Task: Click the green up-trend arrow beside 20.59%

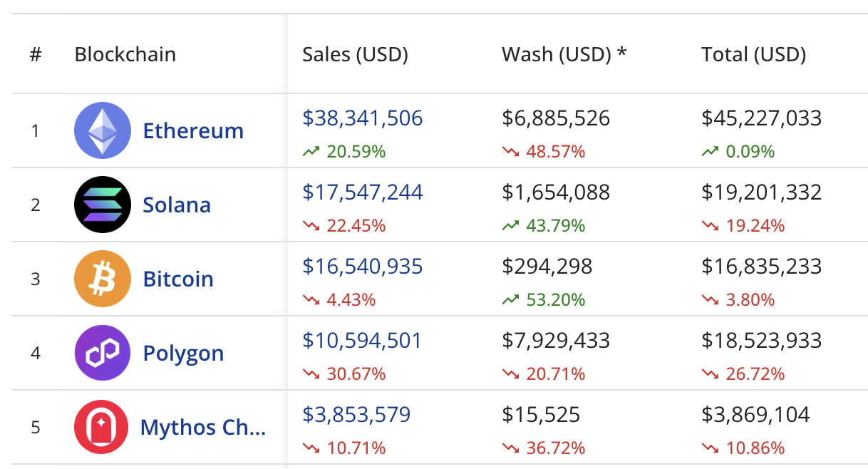Action: click(311, 152)
